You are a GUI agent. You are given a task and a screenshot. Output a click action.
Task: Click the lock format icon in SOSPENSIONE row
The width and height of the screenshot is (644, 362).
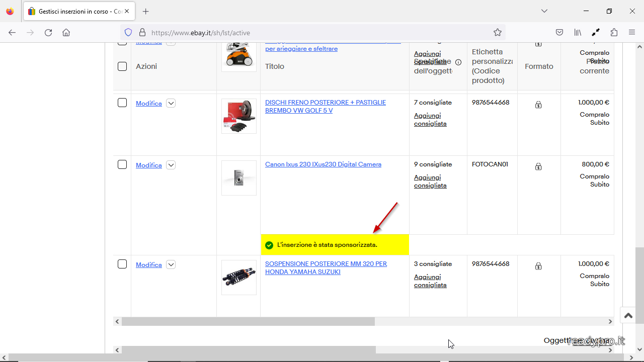point(538,266)
